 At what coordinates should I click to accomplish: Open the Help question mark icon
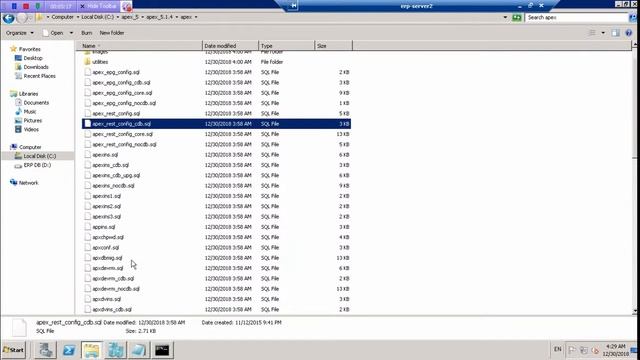pyautogui.click(x=629, y=33)
